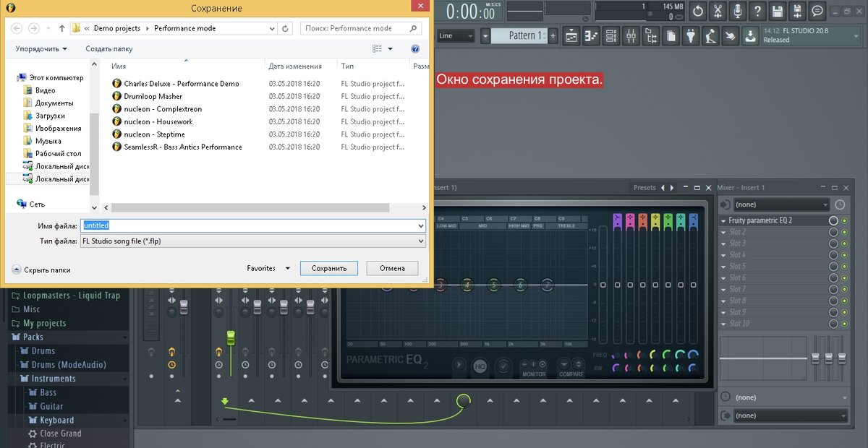Open the audio editor with the scissors icon
This screenshot has width=868, height=448.
718,11
